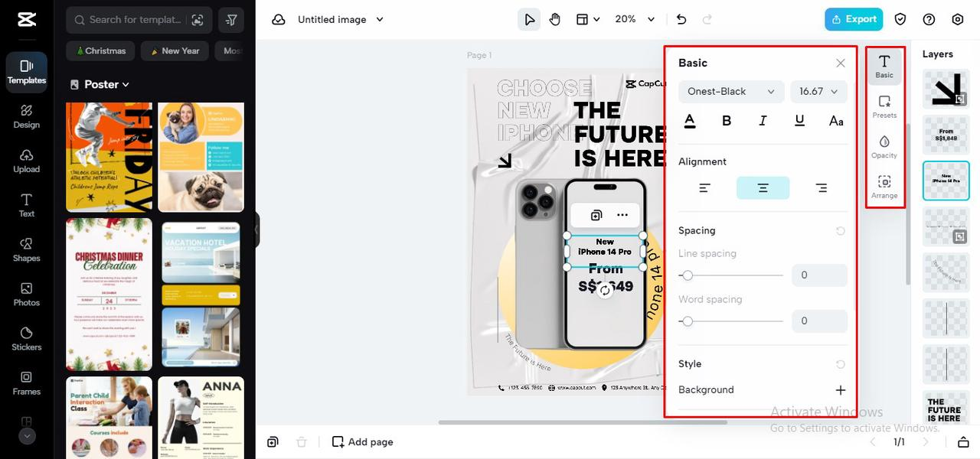Image resolution: width=980 pixels, height=459 pixels.
Task: Click the Line spacing slider handle
Action: point(688,275)
